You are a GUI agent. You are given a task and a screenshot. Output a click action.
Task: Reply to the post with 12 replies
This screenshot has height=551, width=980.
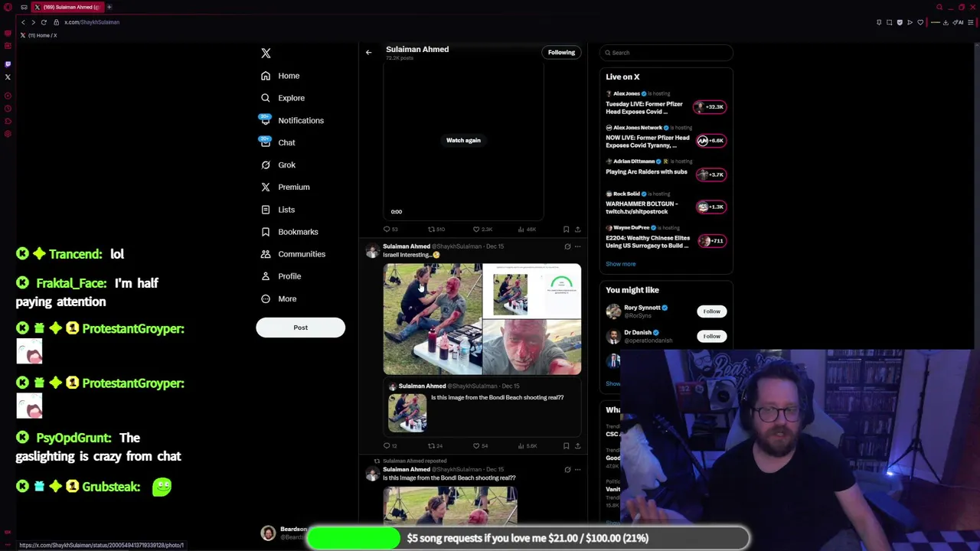tap(390, 445)
